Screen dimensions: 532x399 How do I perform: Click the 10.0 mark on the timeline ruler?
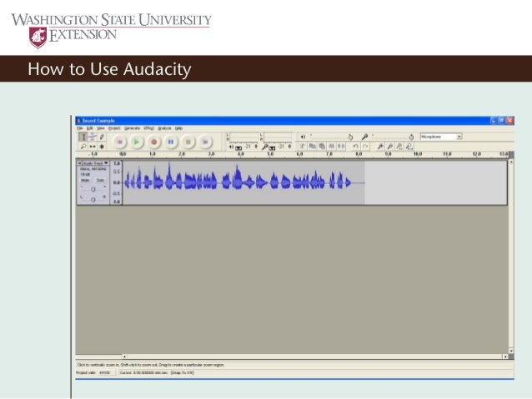tap(418, 154)
